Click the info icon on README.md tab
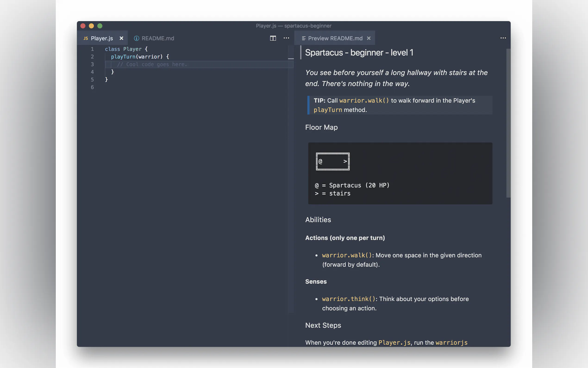This screenshot has width=588, height=368. coord(136,38)
